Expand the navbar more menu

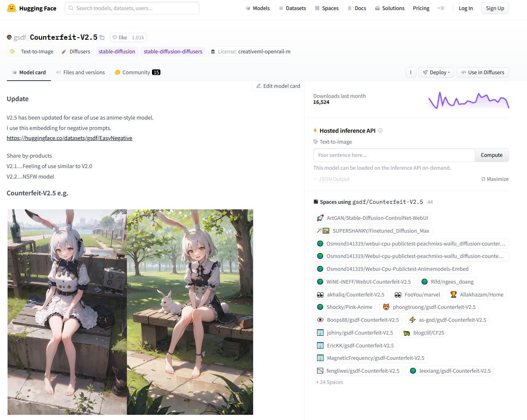click(x=441, y=8)
